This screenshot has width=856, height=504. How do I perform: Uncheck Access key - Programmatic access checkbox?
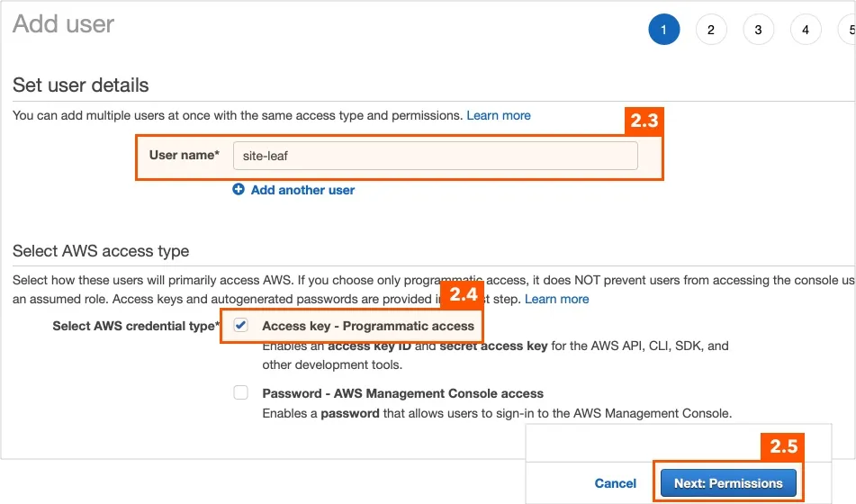[240, 326]
